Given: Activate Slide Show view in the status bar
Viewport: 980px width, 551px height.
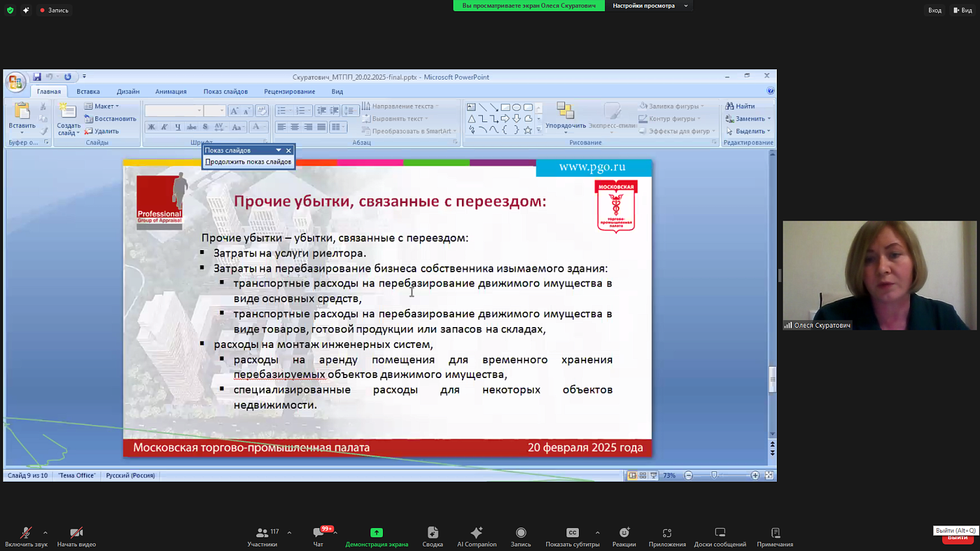Looking at the screenshot, I should coord(653,475).
